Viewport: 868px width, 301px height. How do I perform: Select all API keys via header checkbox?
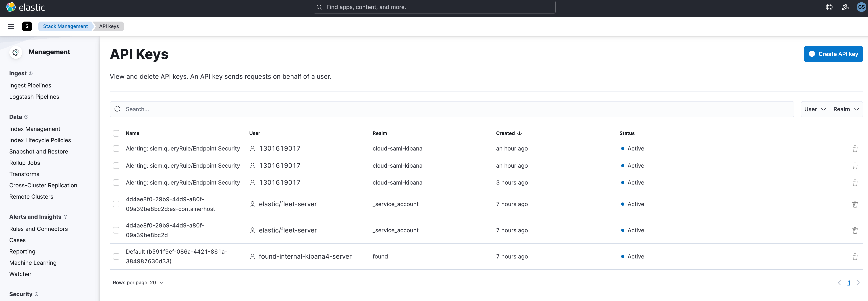point(116,133)
